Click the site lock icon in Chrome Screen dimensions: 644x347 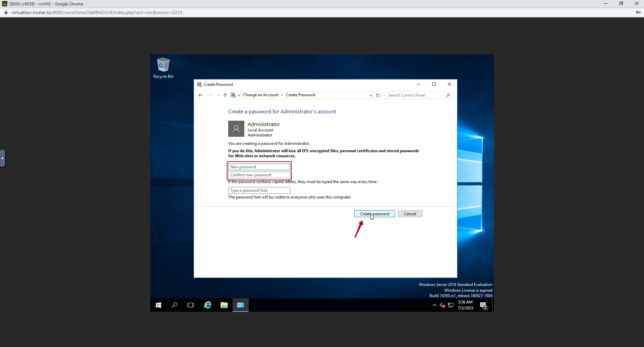(6, 12)
